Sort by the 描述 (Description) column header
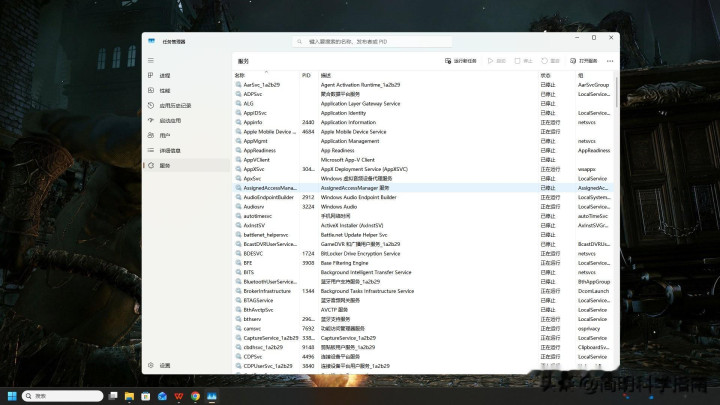This screenshot has height=405, width=720. pyautogui.click(x=326, y=75)
